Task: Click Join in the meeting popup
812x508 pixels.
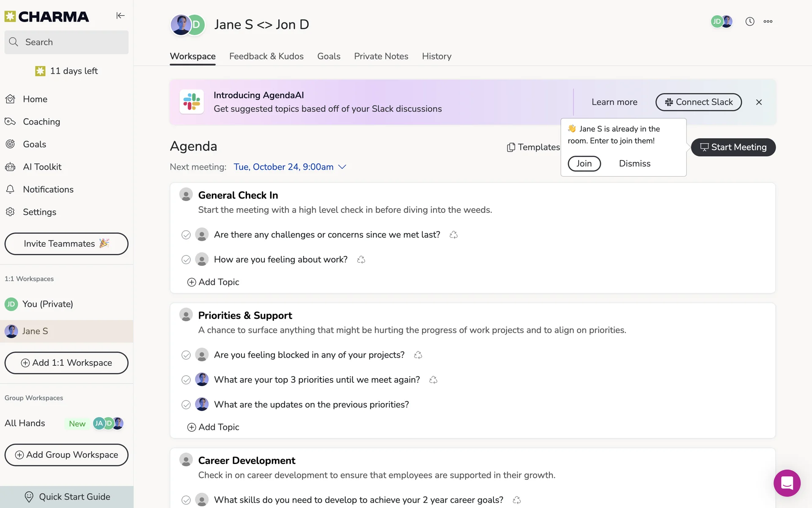Action: click(584, 163)
